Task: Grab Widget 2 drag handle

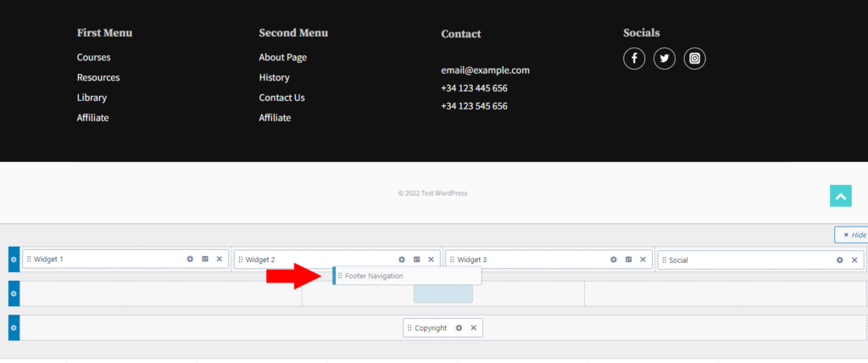Action: tap(241, 260)
